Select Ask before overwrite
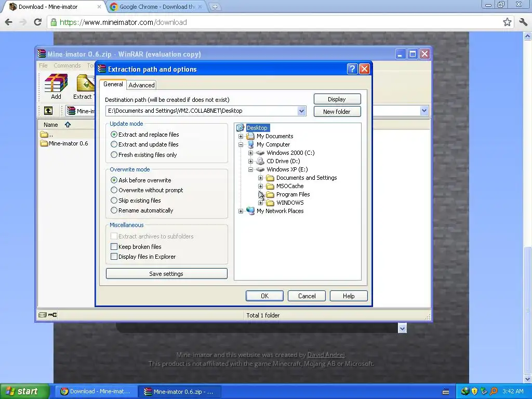 click(x=141, y=180)
